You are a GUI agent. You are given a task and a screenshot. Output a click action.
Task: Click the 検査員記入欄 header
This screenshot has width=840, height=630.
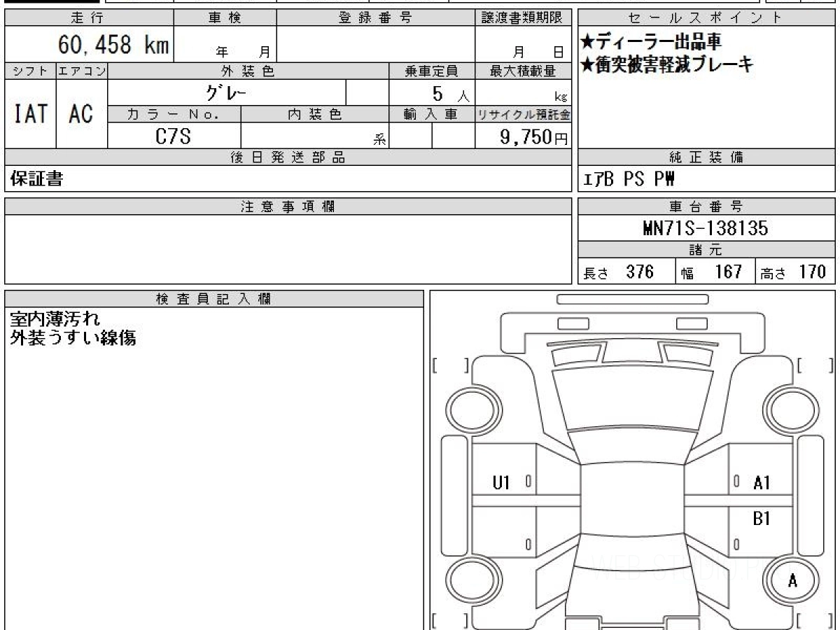214,299
